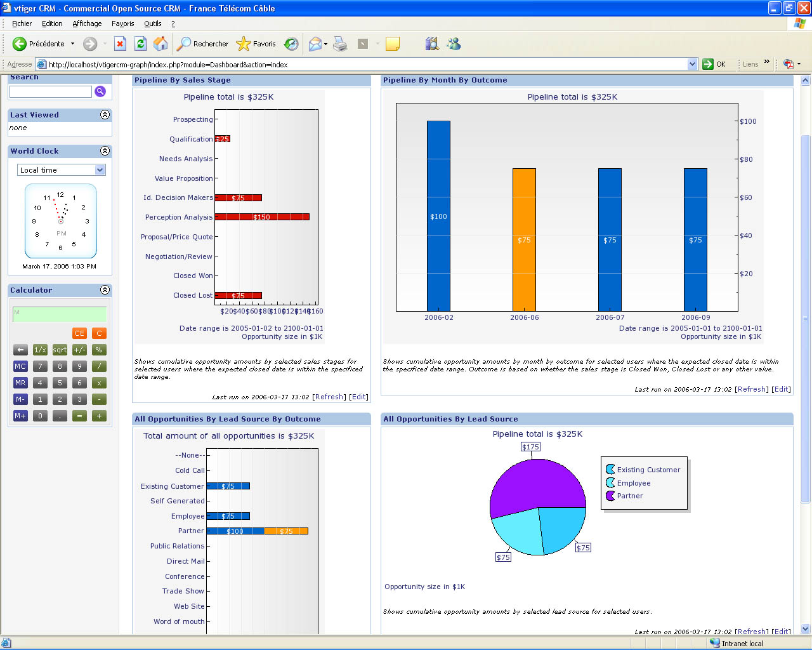This screenshot has height=650, width=812.
Task: Click the calculator equals key
Action: pyautogui.click(x=79, y=416)
